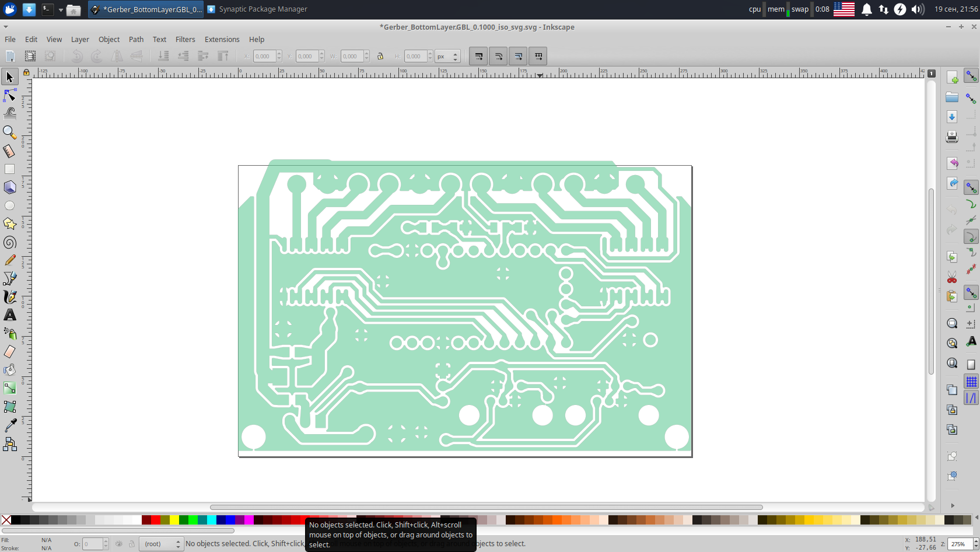Select the Ellipse tool
This screenshot has width=980, height=552.
10,205
